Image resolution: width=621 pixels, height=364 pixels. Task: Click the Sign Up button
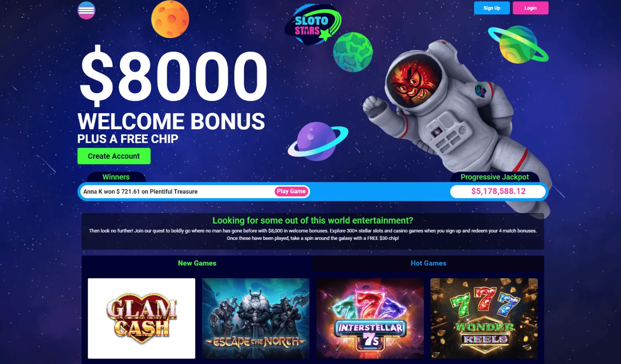click(492, 8)
